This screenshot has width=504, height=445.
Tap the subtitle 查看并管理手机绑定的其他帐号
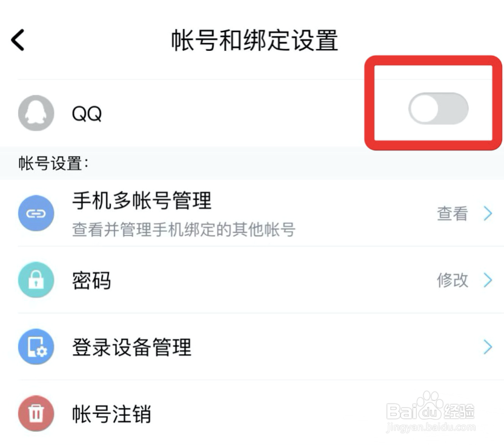[x=184, y=230]
